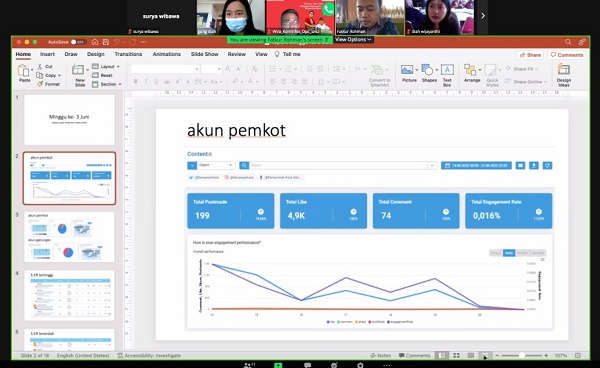Viewport: 600px width, 368px height.
Task: Select slide 1 thumbnail Minggu ke-3 Juni
Action: tap(69, 120)
